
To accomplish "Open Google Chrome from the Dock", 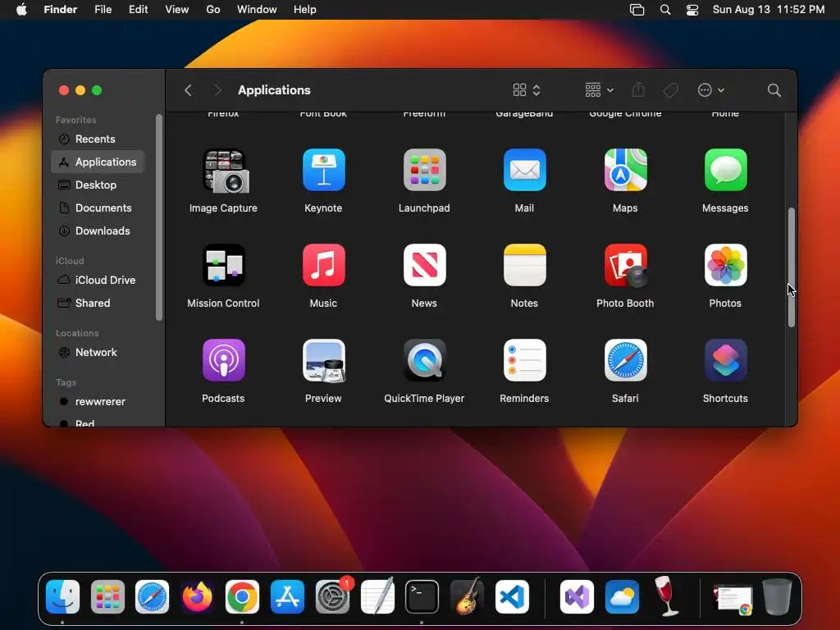I will (x=242, y=596).
